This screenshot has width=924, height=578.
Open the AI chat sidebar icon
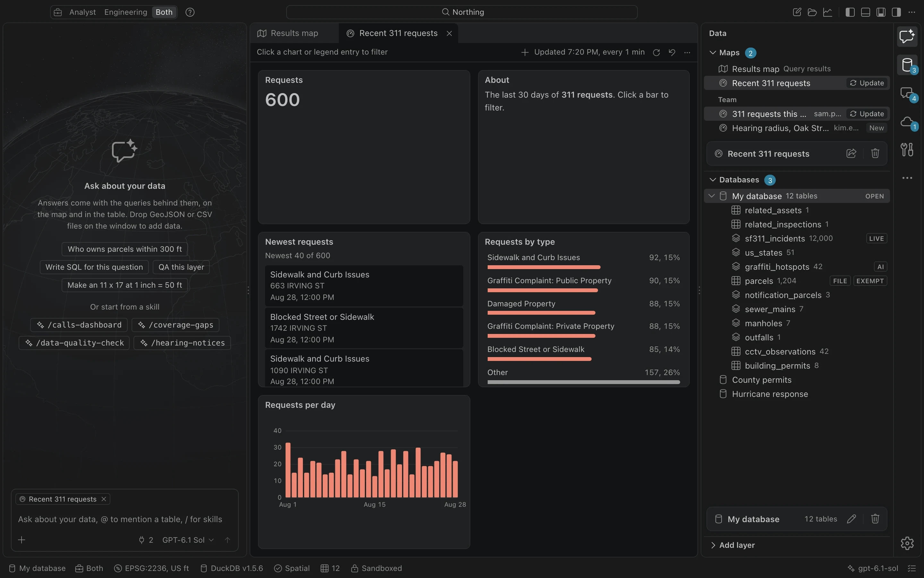click(x=907, y=36)
